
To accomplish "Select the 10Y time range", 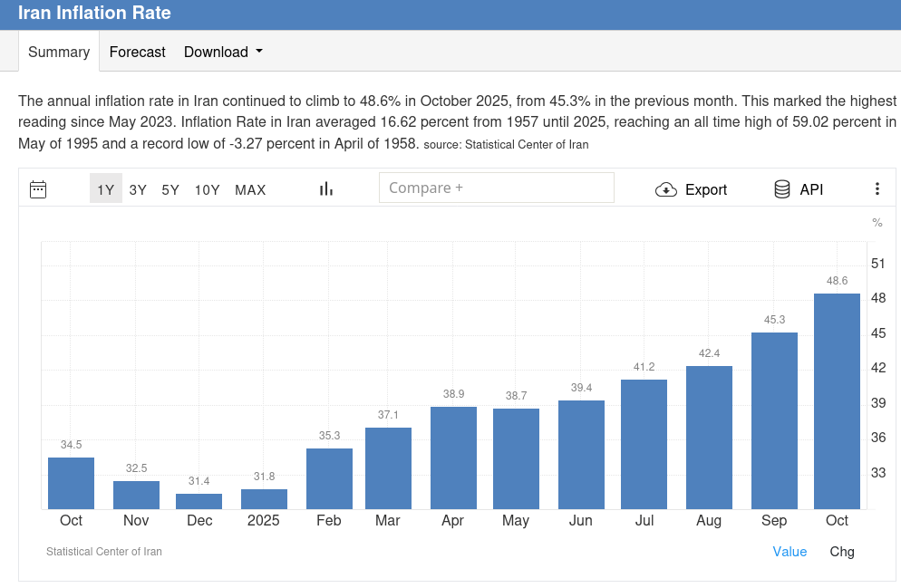I will [207, 189].
